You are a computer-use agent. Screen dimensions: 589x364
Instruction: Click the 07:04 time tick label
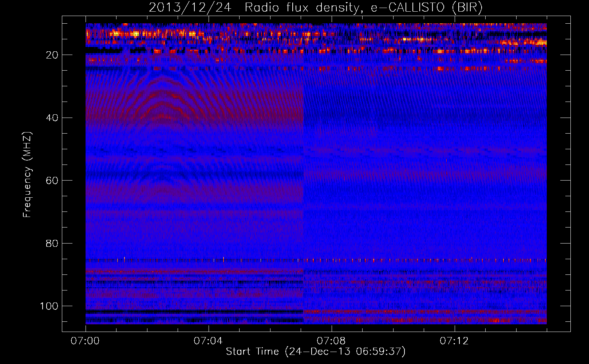[x=208, y=341]
